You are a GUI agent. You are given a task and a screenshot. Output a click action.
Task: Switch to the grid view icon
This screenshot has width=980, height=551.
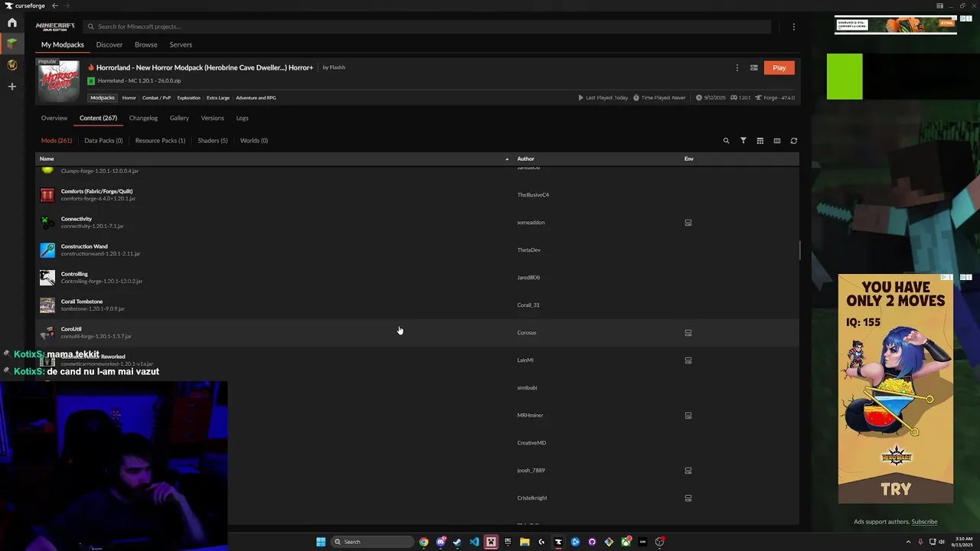(760, 141)
